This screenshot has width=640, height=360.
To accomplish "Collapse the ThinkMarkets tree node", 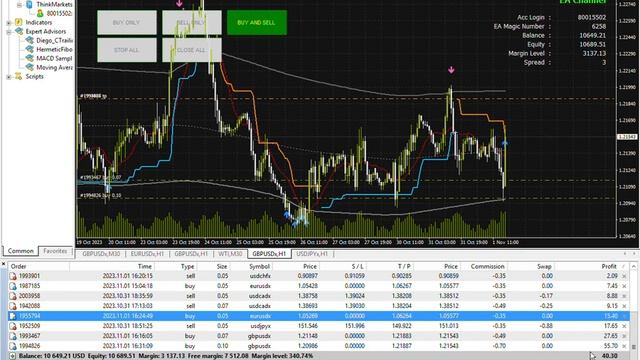I will pos(19,4).
